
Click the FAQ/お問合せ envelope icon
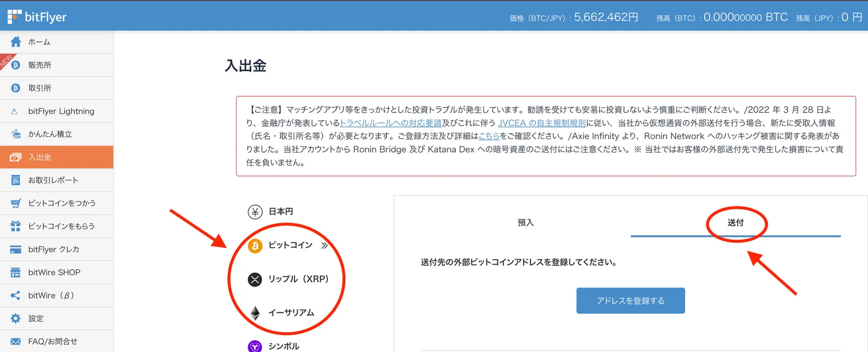pyautogui.click(x=16, y=342)
